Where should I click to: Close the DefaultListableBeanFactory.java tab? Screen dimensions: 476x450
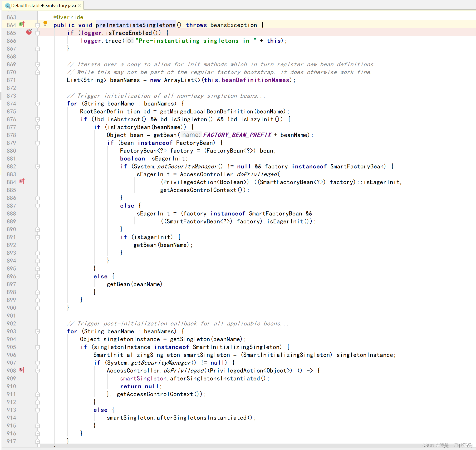pos(80,5)
